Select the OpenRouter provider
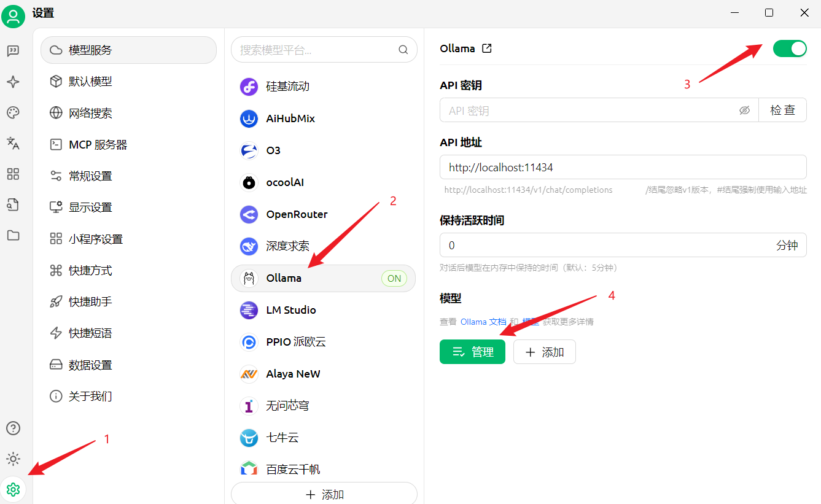 pyautogui.click(x=324, y=214)
